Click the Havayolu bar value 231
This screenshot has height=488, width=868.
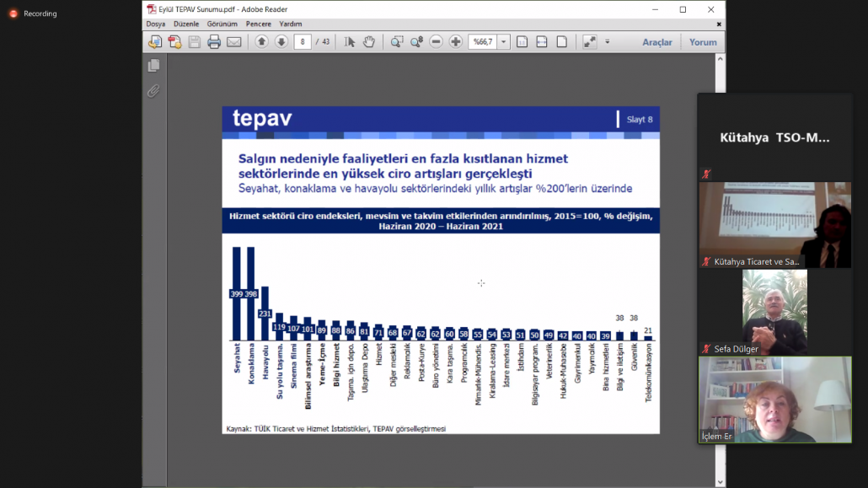coord(265,314)
